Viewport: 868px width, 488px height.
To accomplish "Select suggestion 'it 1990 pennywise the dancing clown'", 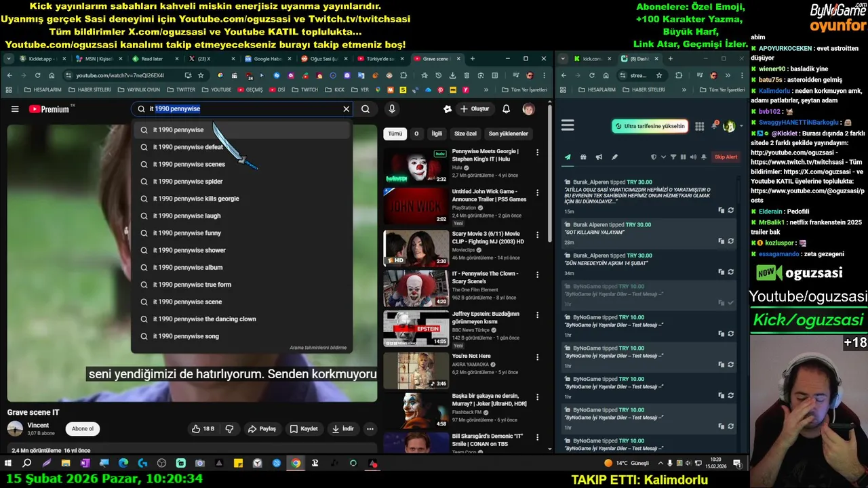I will pyautogui.click(x=241, y=319).
